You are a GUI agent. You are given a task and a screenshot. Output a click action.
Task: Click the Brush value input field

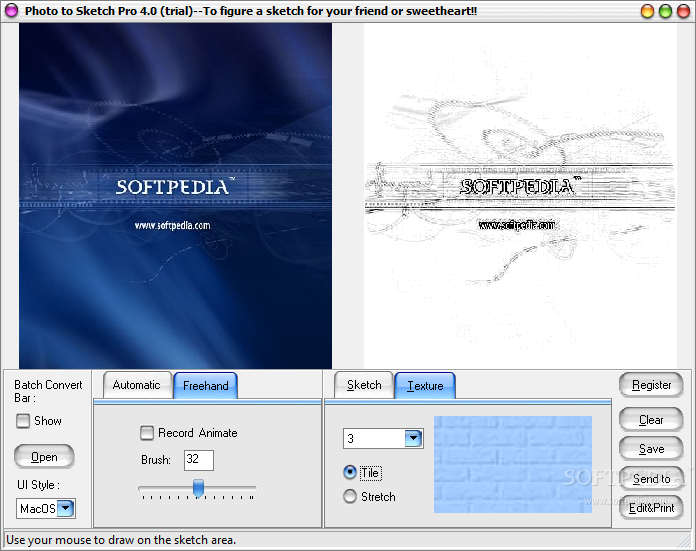click(x=199, y=460)
